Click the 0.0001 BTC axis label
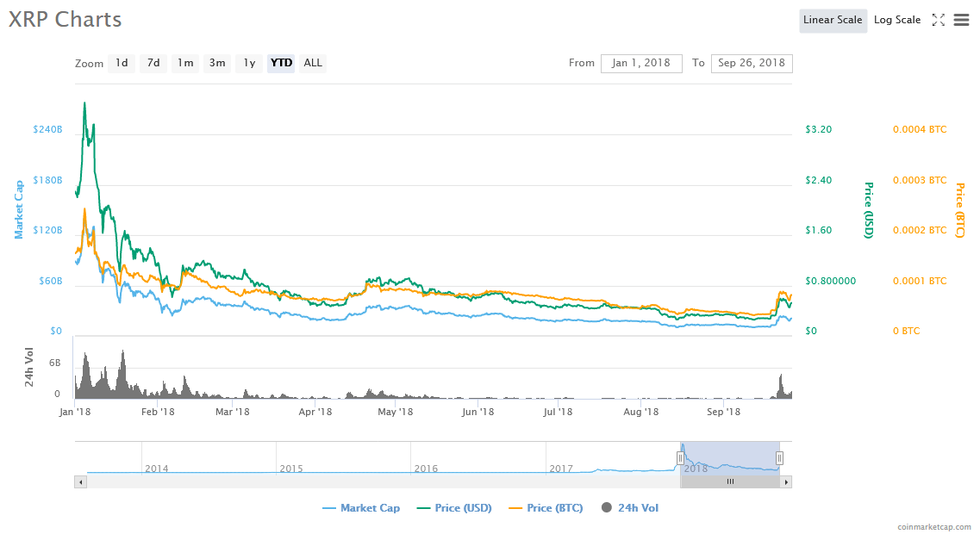Image resolution: width=980 pixels, height=534 pixels. (920, 281)
